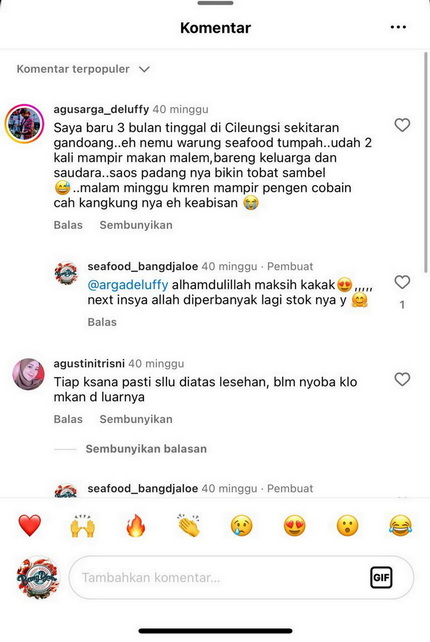The width and height of the screenshot is (430, 642).
Task: Hide agustinitrisni's comment with Sembunyikan
Action: (136, 419)
